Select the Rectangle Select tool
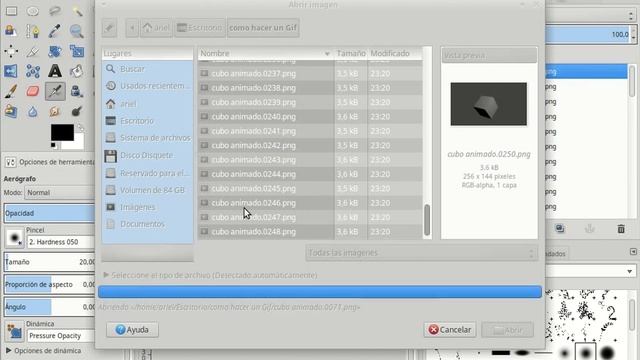The height and width of the screenshot is (360, 640). [x=11, y=11]
